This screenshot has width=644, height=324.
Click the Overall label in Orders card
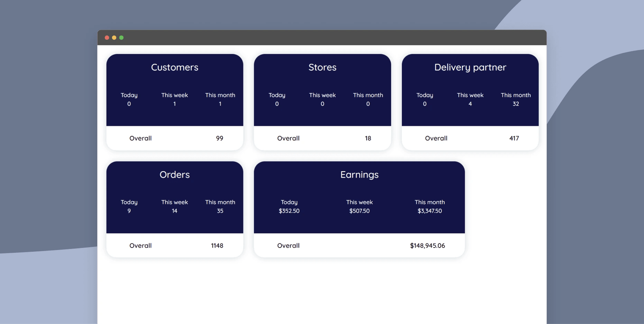coord(140,246)
